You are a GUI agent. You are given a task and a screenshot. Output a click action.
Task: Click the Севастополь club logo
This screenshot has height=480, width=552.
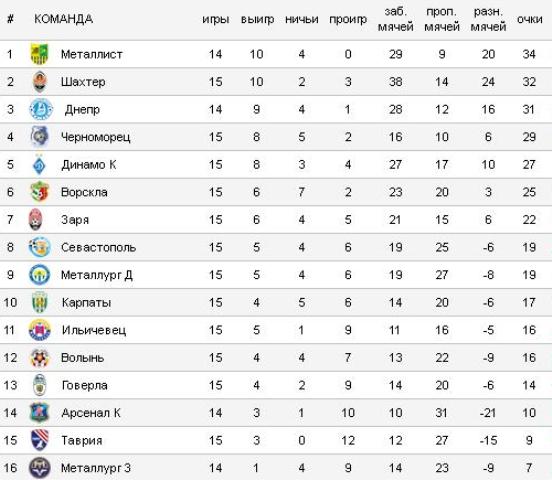[39, 247]
